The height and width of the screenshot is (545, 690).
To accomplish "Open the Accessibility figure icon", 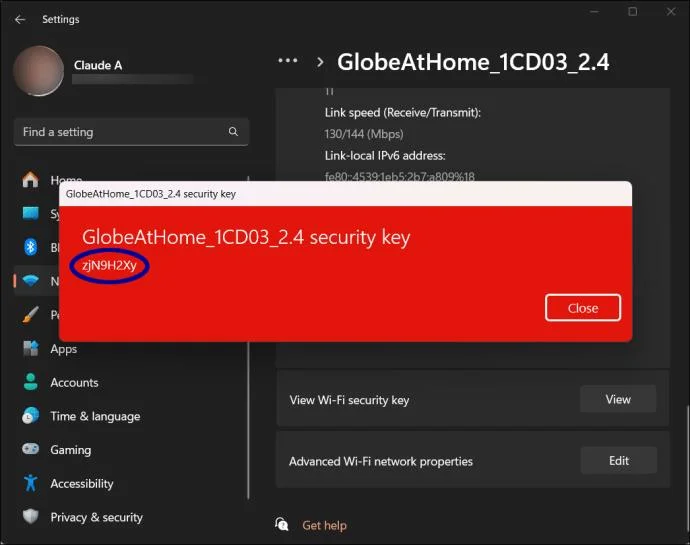I will coord(30,483).
